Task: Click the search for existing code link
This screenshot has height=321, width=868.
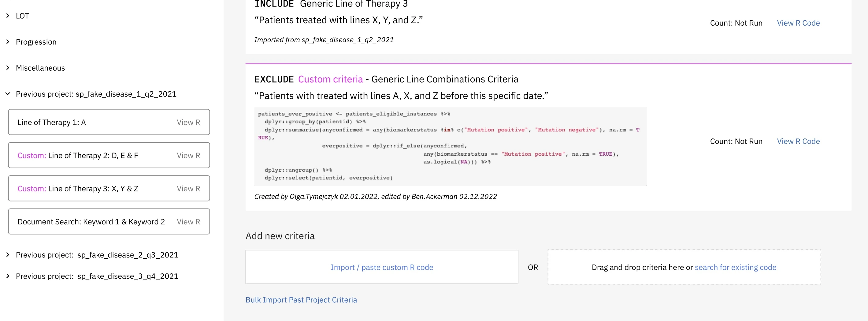Action: [x=736, y=267]
